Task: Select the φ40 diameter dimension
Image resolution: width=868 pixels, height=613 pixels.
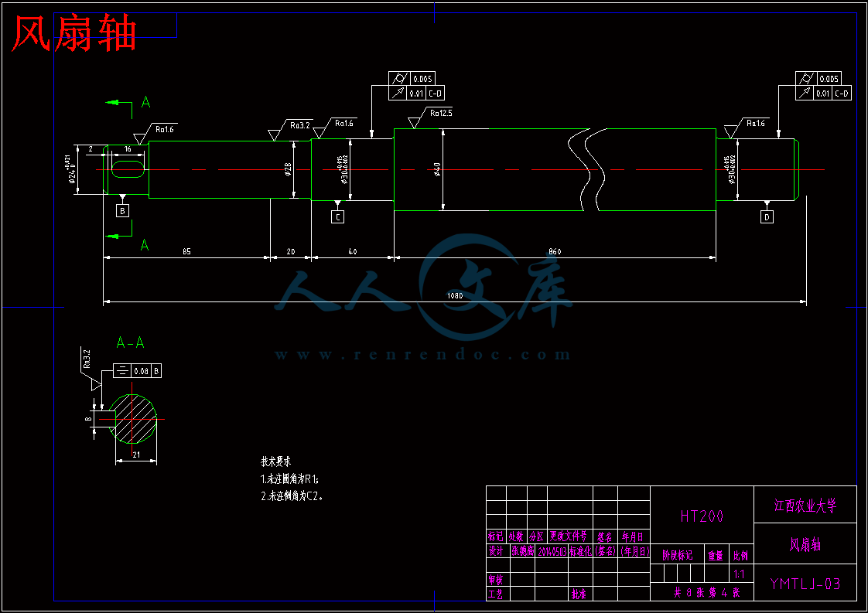Action: [x=436, y=169]
